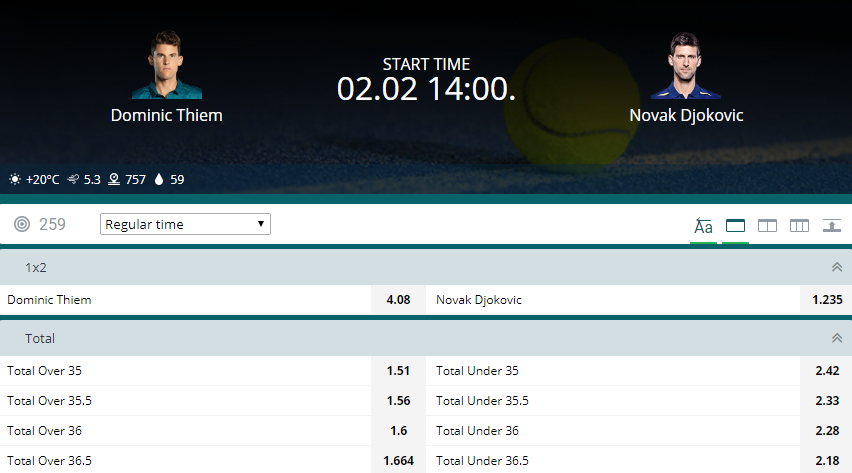This screenshot has height=473, width=852.
Task: Click the 757 pressure value
Action: (x=135, y=179)
